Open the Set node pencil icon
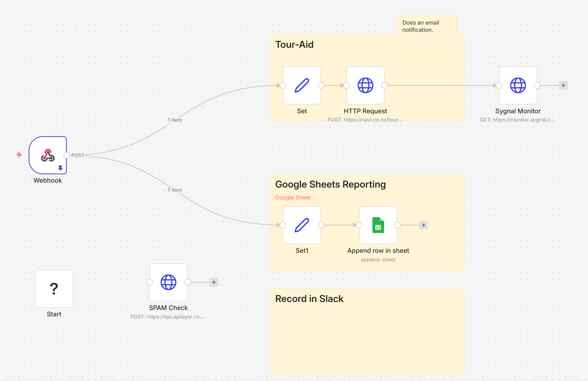Screen dimensions: 588x381 tap(302, 85)
